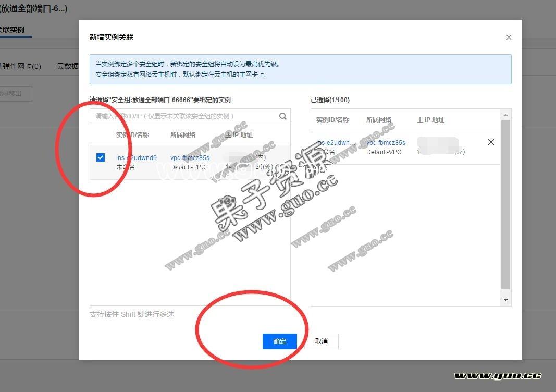The height and width of the screenshot is (392, 556).
Task: Click the selected list scrollbar thumb
Action: tap(505, 203)
